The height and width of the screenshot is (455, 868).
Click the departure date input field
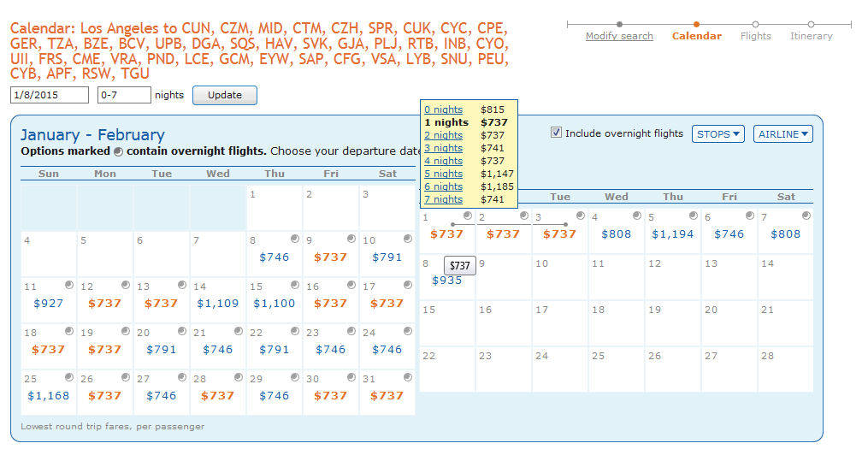[x=50, y=95]
